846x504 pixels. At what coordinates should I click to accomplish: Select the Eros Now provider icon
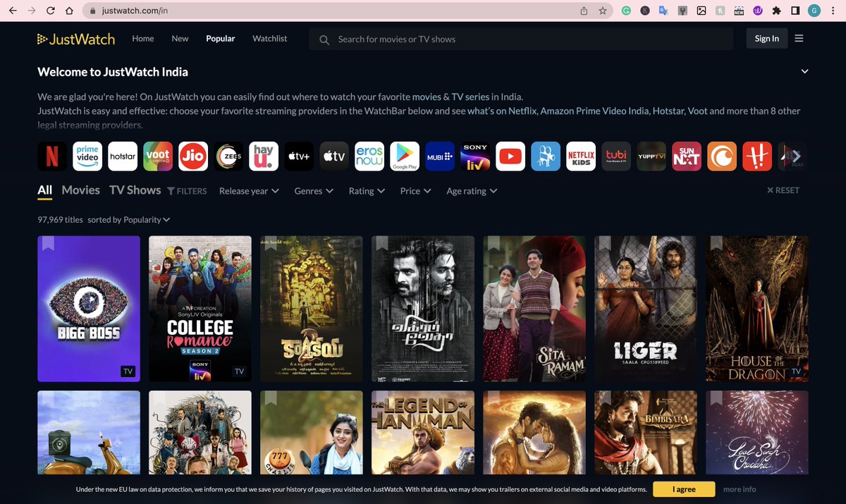[x=369, y=156]
